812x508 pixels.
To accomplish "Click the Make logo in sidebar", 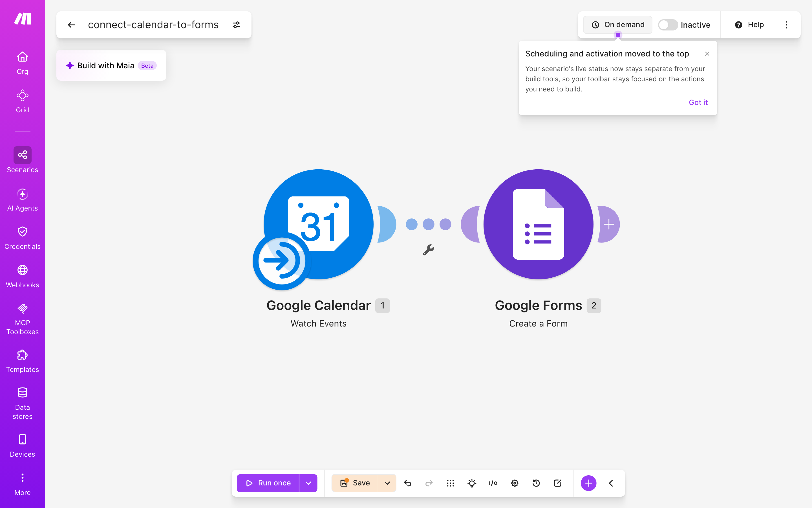I will pyautogui.click(x=23, y=19).
